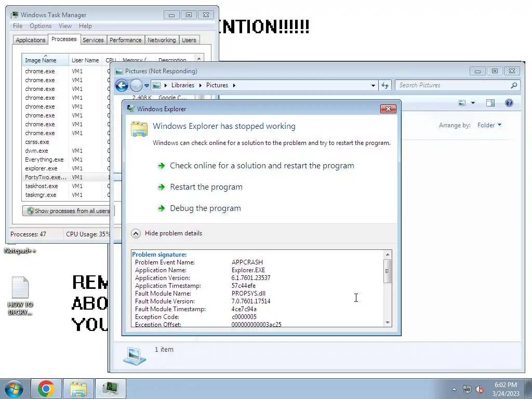Switch to the Users tab

pos(189,40)
